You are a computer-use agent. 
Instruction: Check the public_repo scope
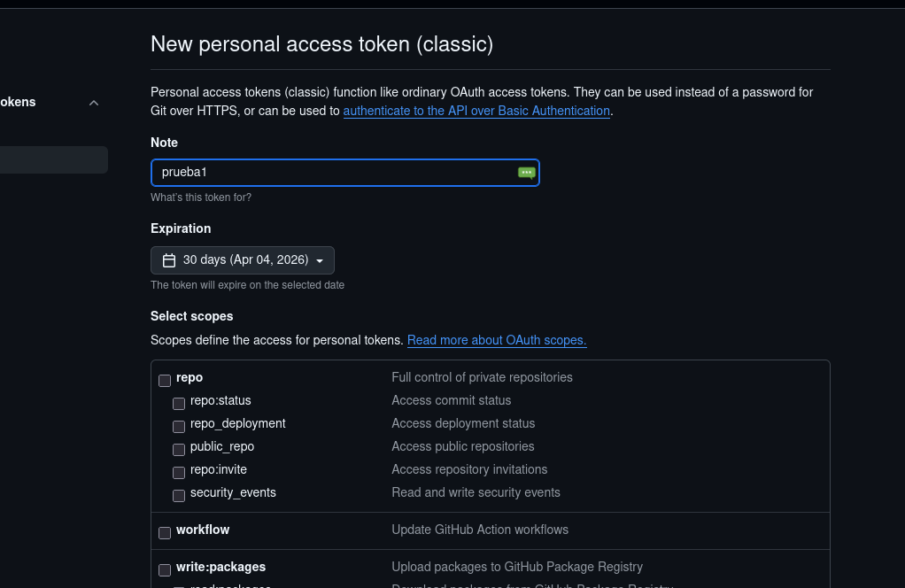pos(178,449)
